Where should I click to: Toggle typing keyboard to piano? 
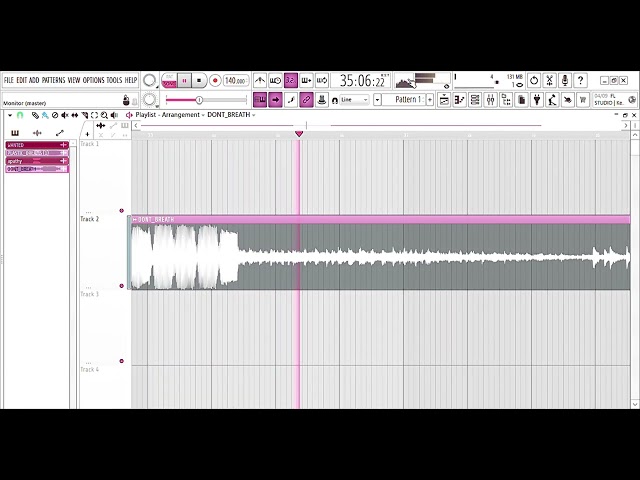tap(260, 100)
